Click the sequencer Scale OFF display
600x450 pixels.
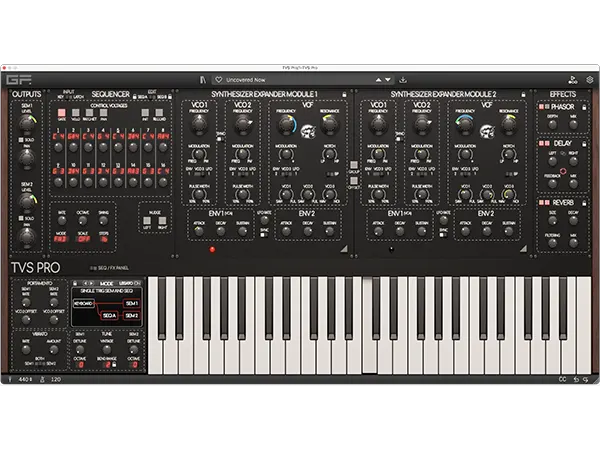83,239
